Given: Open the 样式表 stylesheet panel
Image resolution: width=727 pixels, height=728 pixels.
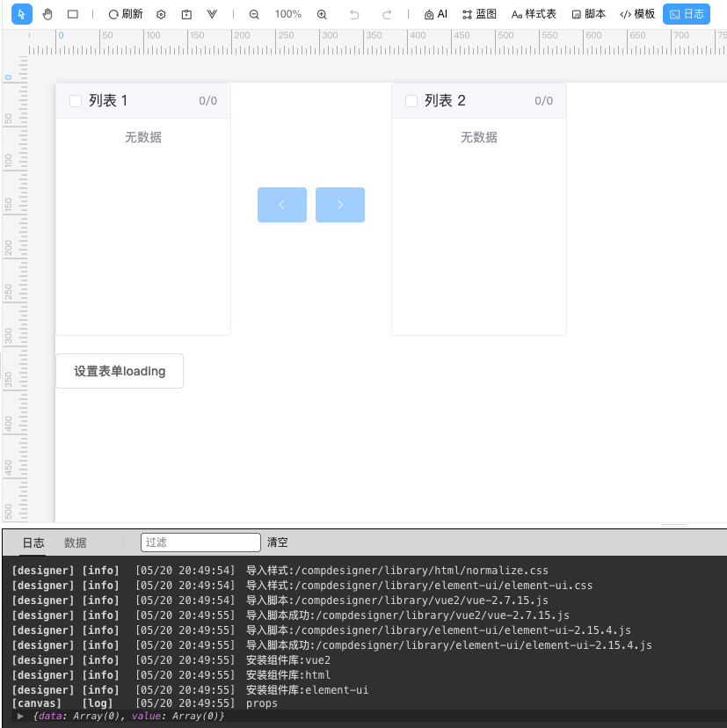Looking at the screenshot, I should (534, 14).
